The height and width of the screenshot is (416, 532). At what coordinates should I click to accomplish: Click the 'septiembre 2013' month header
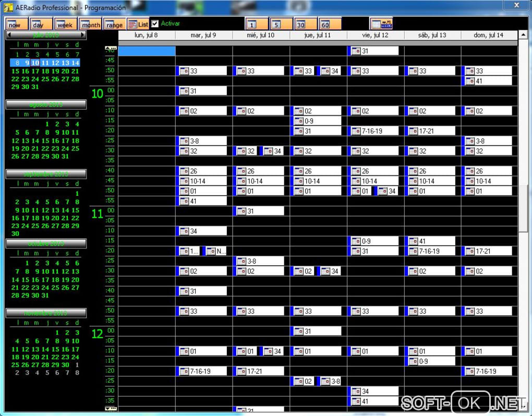(x=46, y=174)
